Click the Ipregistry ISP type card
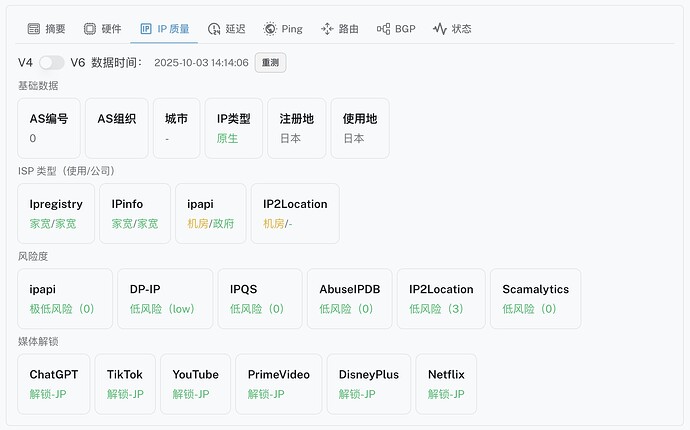690x430 pixels. tap(56, 213)
